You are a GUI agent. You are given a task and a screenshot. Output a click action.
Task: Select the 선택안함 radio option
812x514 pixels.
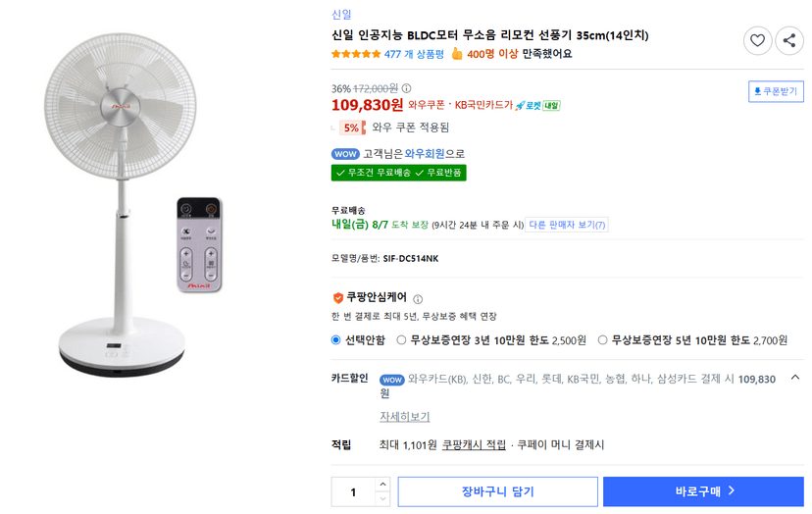[336, 340]
